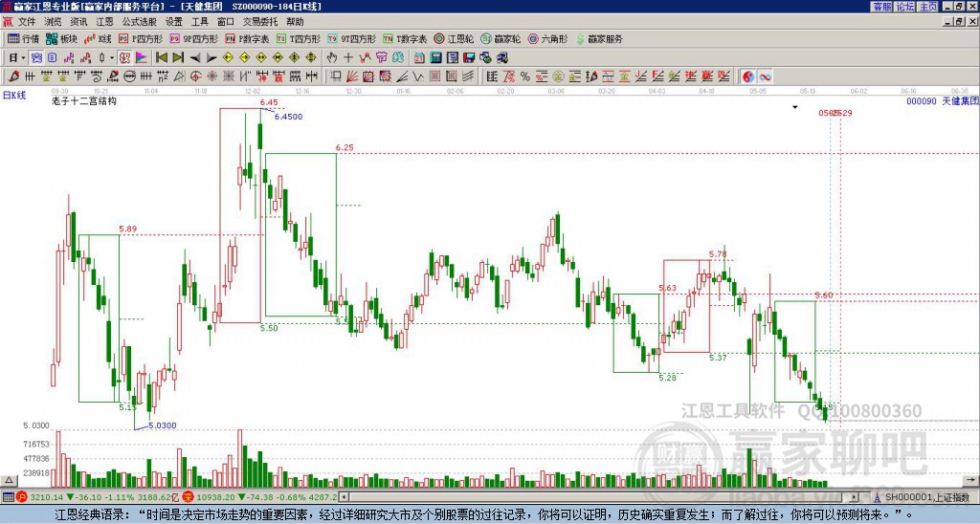This screenshot has height=524, width=980.
Task: Open the 江恩轮 Gann wheel
Action: (x=454, y=38)
